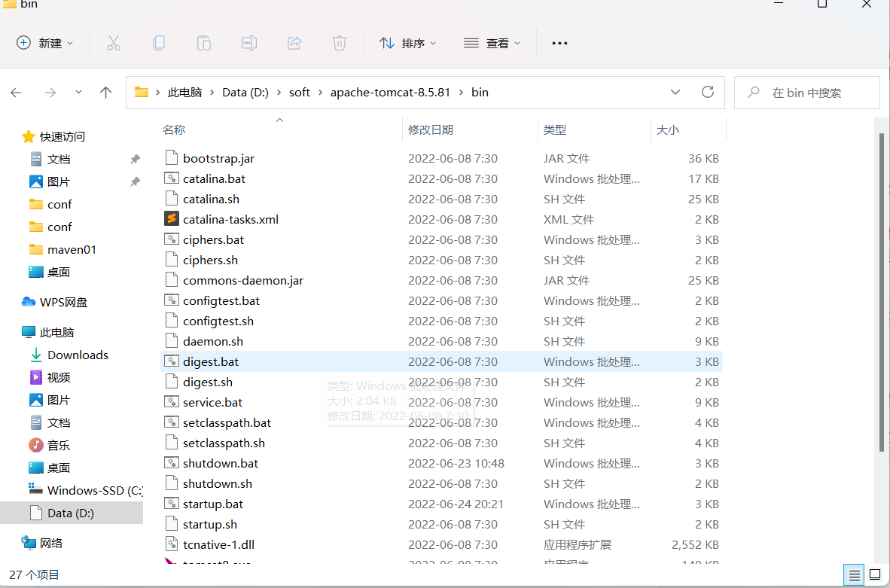Screen dimensions: 890x588
Task: Select configtest.bat file
Action: click(x=441, y=301)
